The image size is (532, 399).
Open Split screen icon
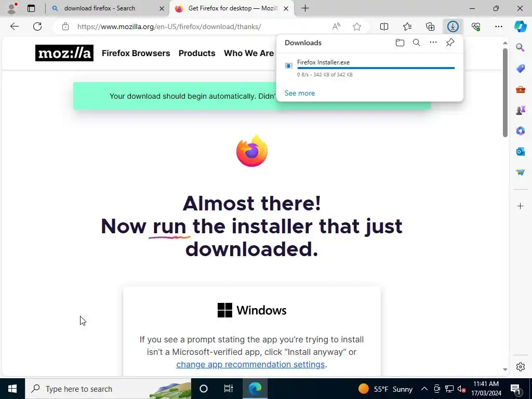point(384,26)
